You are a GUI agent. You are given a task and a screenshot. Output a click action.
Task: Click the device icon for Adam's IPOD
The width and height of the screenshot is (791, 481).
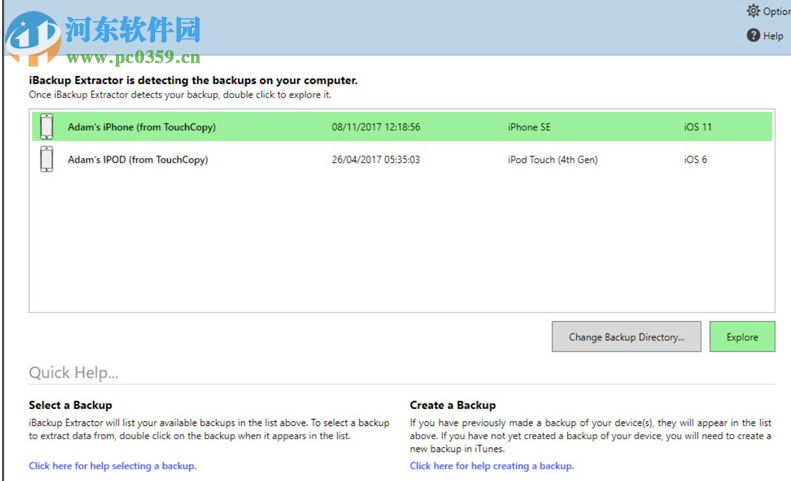tap(46, 159)
